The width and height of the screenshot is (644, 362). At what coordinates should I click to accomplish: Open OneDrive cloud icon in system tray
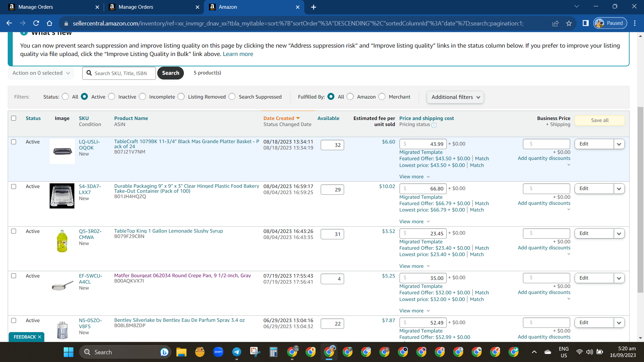pos(548,352)
